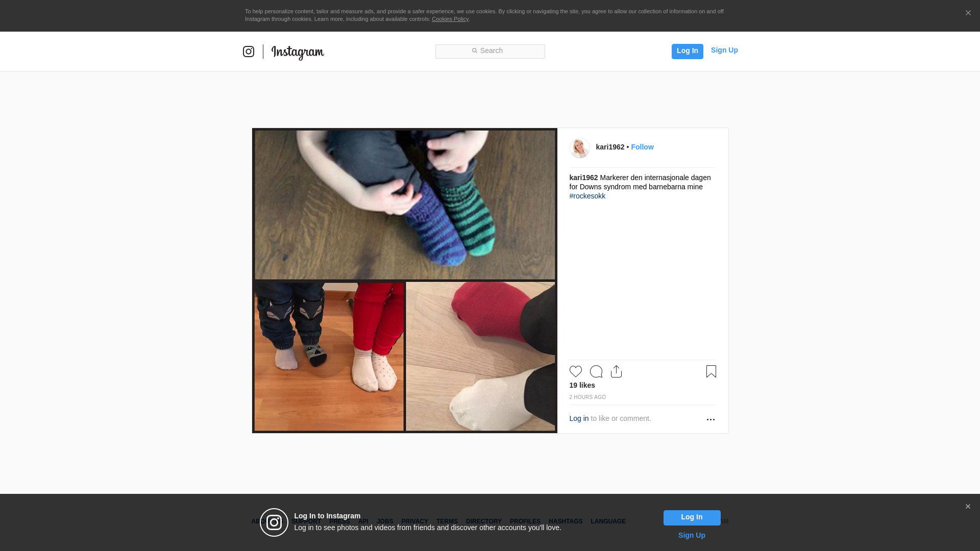Open the Cookies Policy link
Screen dimensions: 980x551
click(x=450, y=19)
